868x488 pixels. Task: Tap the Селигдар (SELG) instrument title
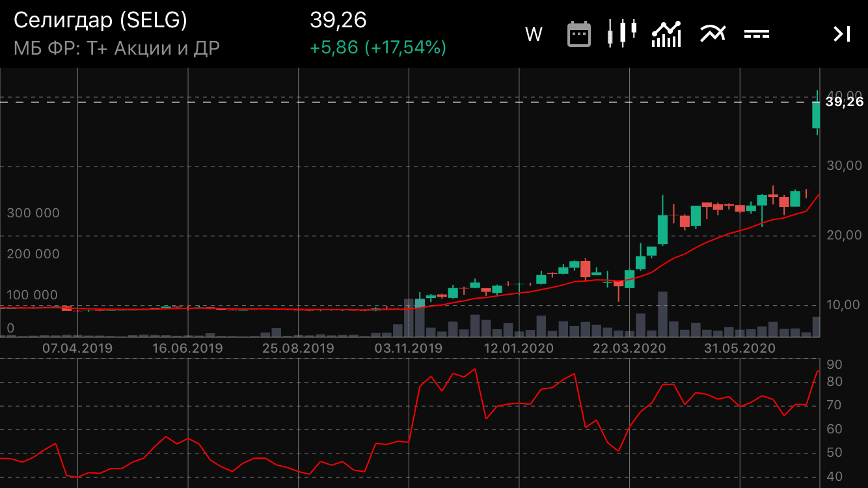point(100,21)
